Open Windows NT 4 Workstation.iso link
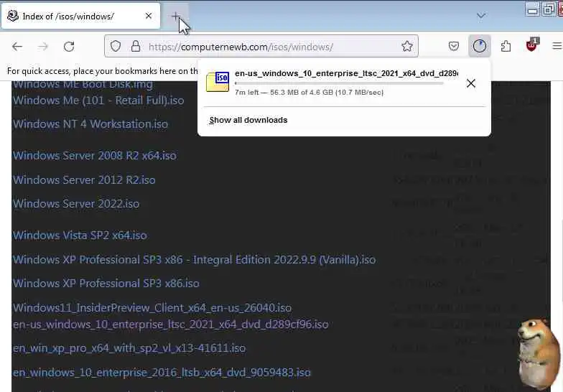This screenshot has height=392, width=563. (x=90, y=123)
